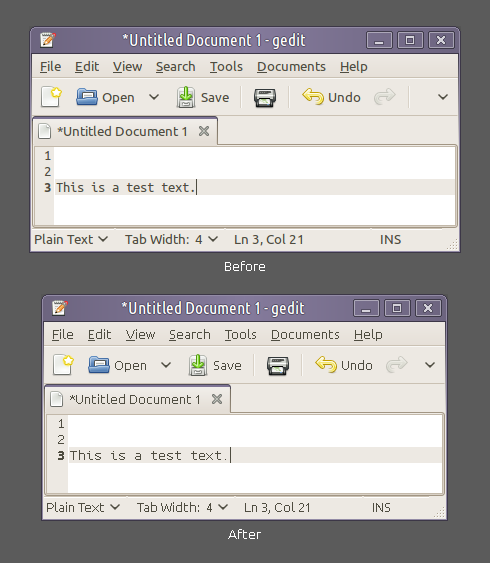Open File menu in Before window
490x563 pixels.
(x=51, y=67)
